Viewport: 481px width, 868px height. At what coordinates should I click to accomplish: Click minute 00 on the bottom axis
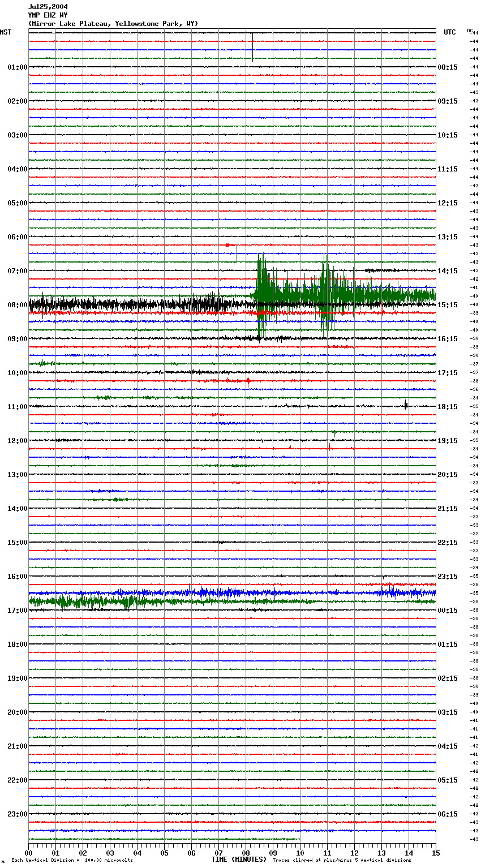tap(28, 853)
